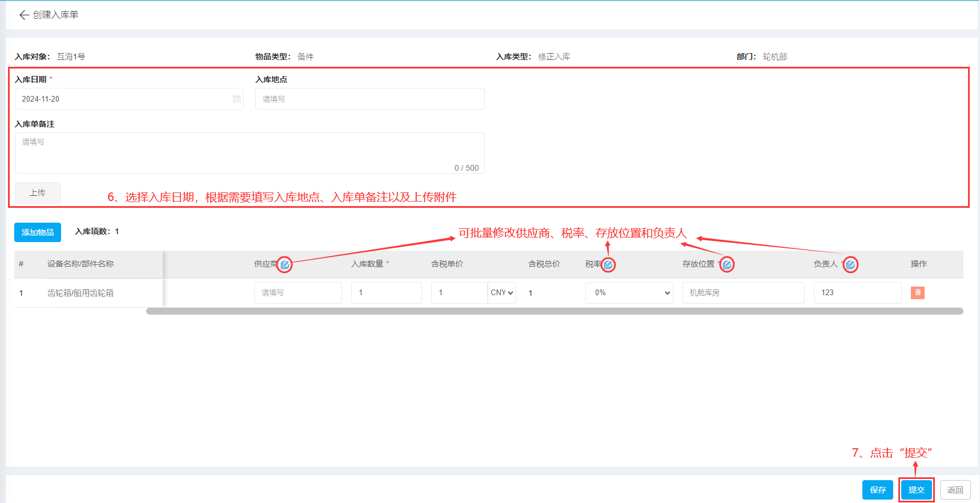The image size is (980, 503).
Task: Focus the 含税单价 input in row 1
Action: [x=459, y=293]
